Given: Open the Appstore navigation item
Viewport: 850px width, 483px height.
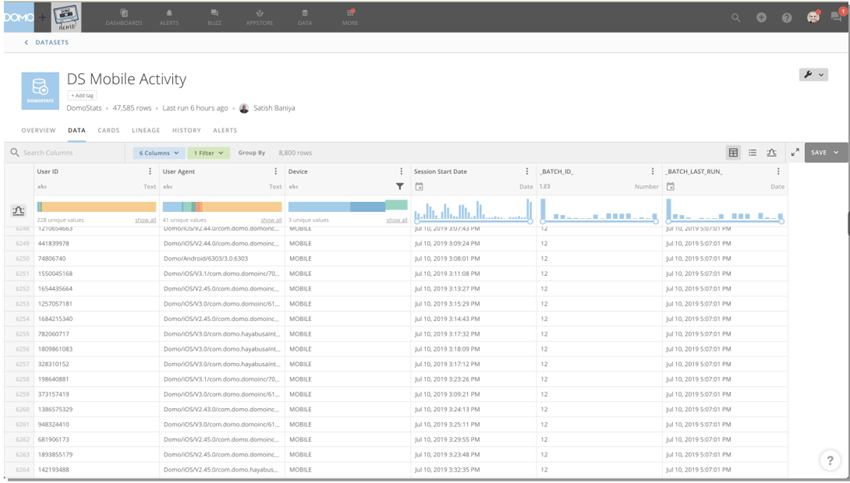Looking at the screenshot, I should 260,17.
